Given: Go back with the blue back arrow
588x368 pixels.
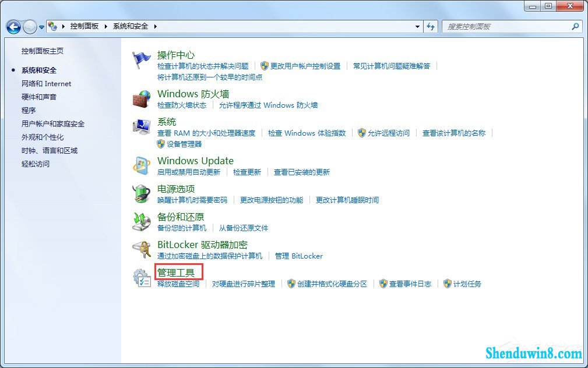Looking at the screenshot, I should (x=14, y=27).
